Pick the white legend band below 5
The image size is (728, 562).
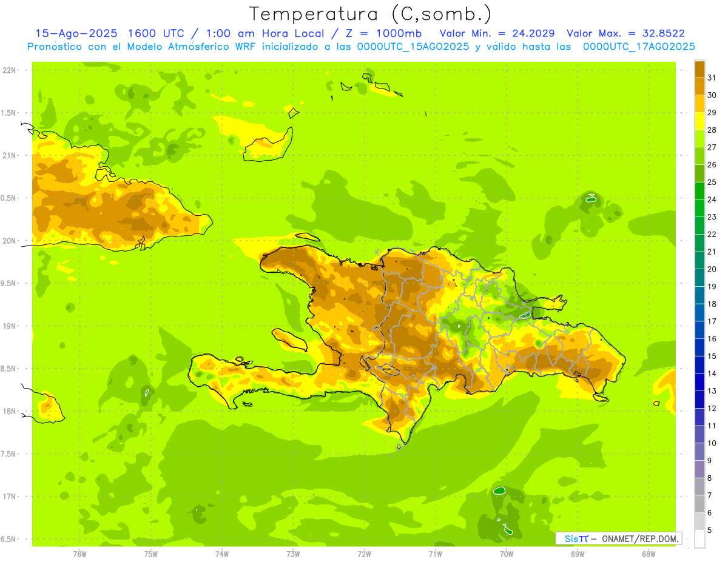point(699,538)
